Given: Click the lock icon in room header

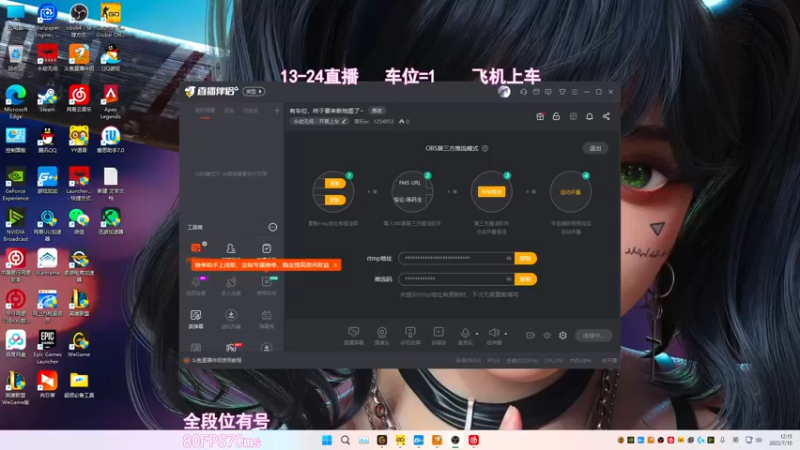Looking at the screenshot, I should pos(556,116).
